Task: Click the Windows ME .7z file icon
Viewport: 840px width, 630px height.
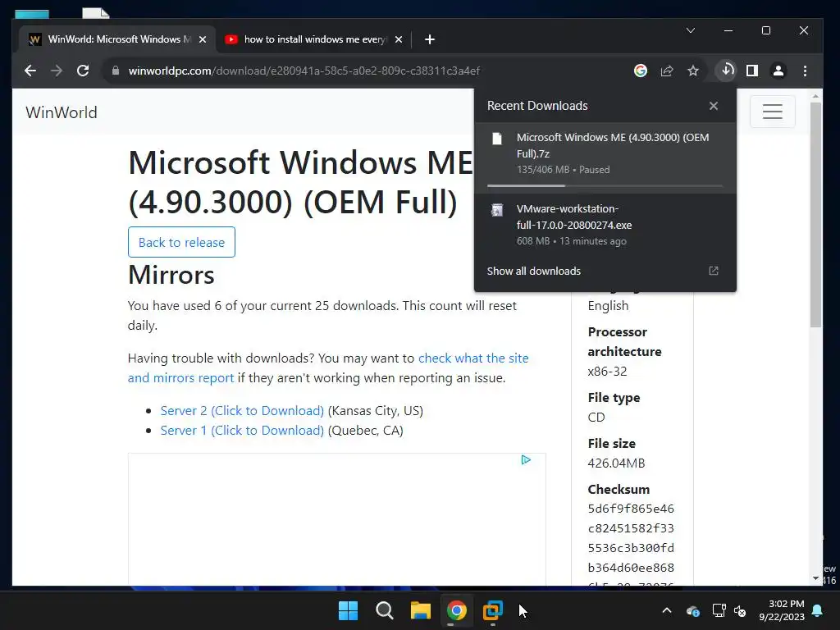Action: click(497, 139)
